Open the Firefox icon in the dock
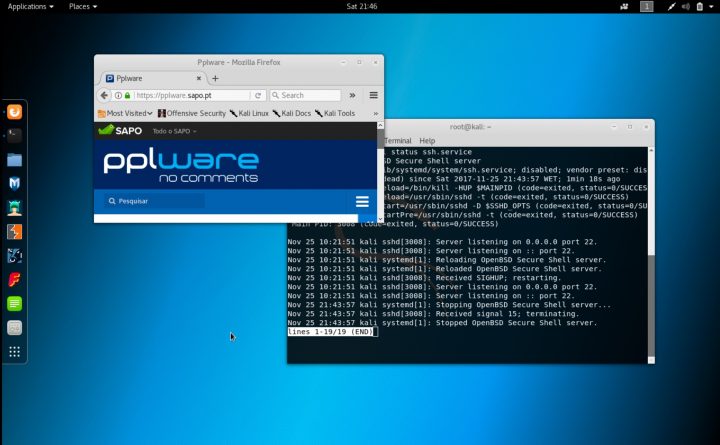 15,111
